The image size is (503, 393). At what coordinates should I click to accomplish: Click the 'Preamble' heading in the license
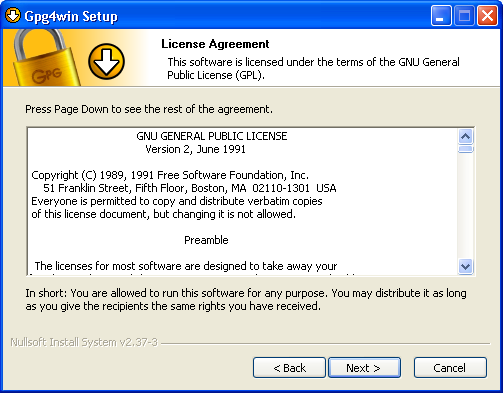coord(206,240)
